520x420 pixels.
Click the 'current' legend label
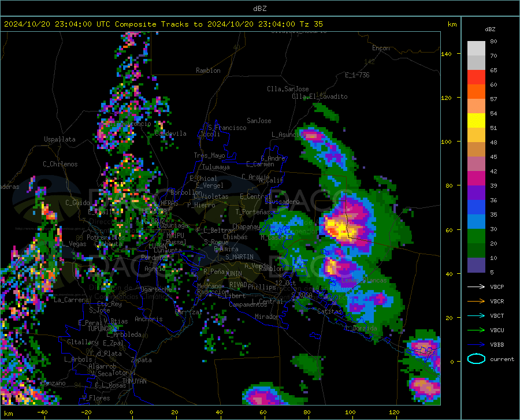(502, 359)
